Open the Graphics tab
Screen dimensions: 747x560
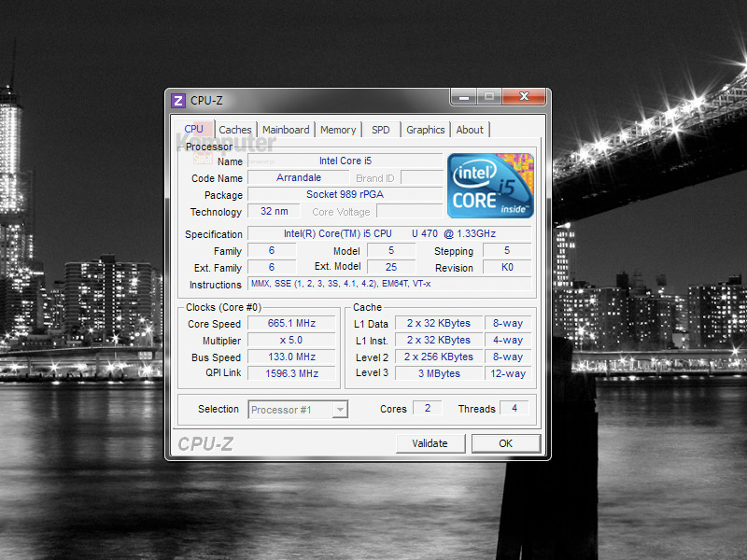[426, 130]
